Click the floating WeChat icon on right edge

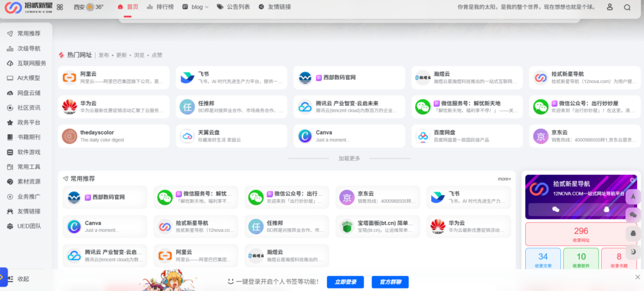[x=633, y=215]
